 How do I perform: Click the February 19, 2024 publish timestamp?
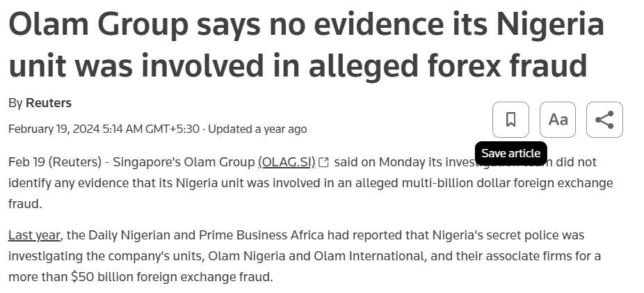click(104, 129)
